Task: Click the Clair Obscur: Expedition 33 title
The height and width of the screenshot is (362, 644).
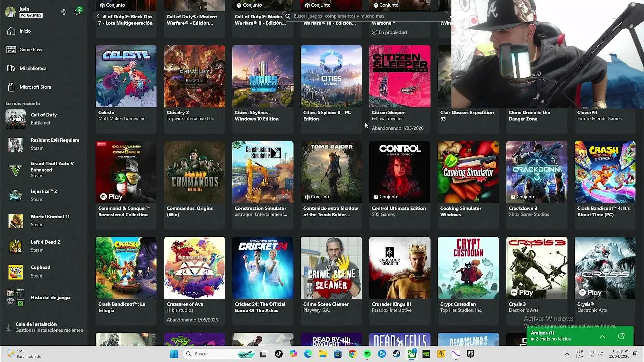Action: 467,116
